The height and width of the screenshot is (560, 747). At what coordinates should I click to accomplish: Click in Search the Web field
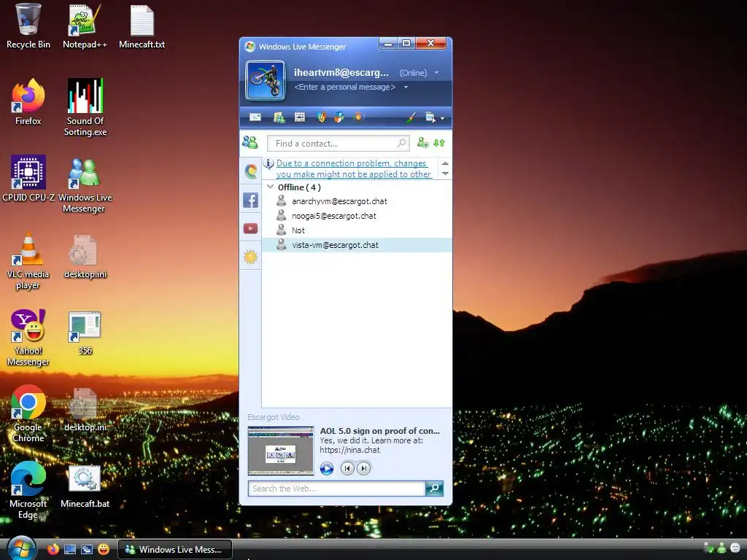point(336,489)
